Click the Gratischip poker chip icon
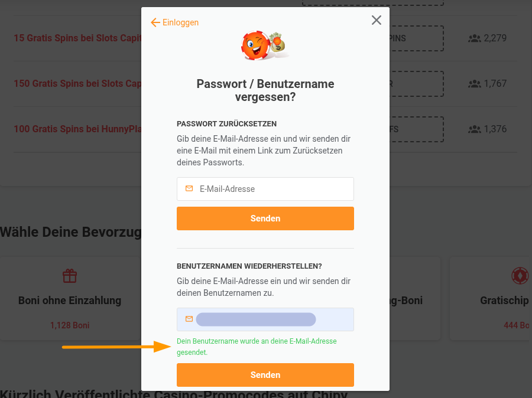 click(x=520, y=276)
